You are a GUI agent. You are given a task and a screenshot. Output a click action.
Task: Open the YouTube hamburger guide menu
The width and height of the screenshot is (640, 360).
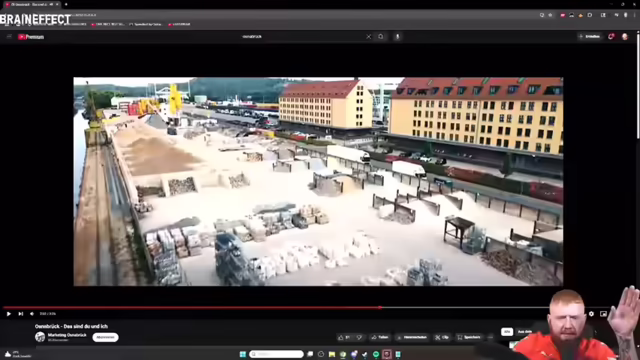(9, 37)
